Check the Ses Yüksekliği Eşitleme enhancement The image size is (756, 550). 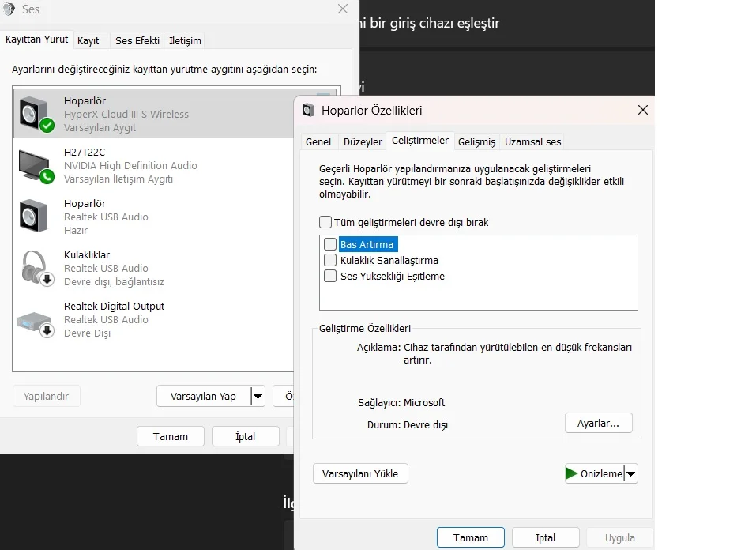(x=330, y=276)
